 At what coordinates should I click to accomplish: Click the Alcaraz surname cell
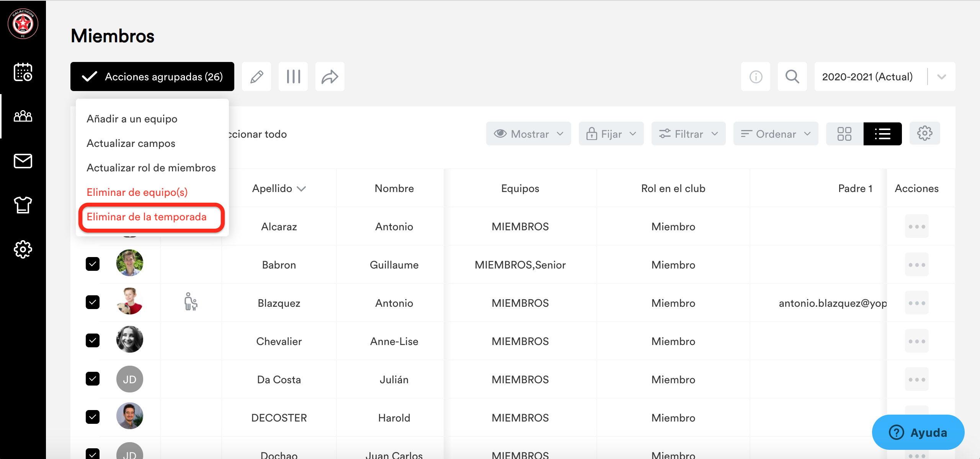coord(279,227)
